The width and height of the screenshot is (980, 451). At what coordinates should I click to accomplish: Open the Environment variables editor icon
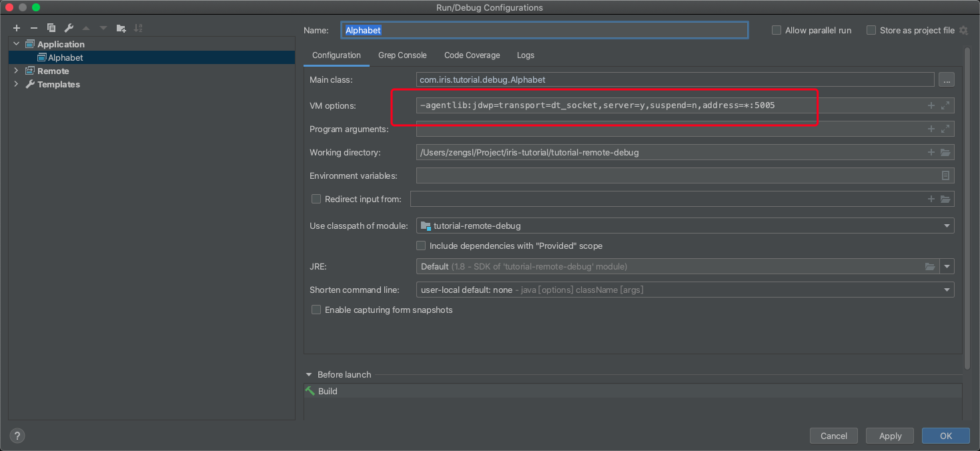pyautogui.click(x=945, y=176)
